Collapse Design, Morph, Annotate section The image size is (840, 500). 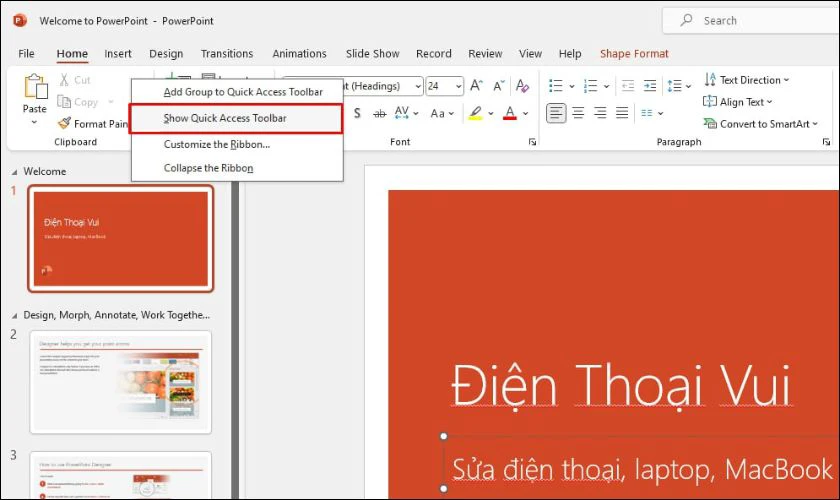click(14, 316)
